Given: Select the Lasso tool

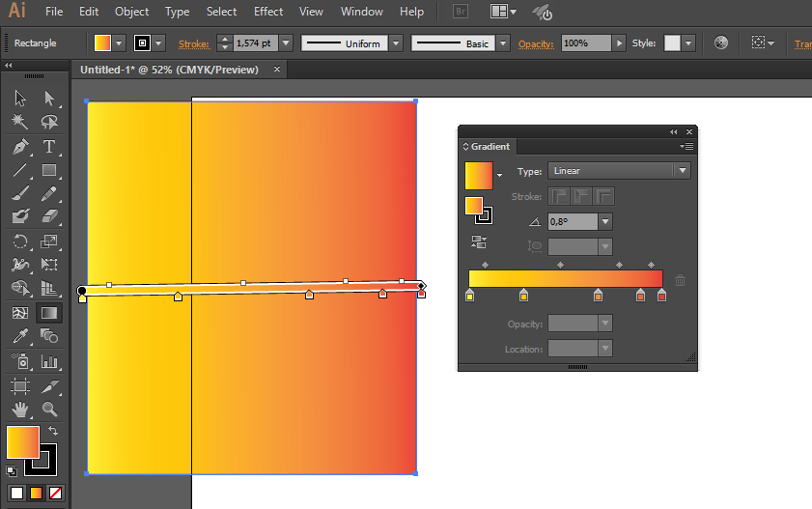Looking at the screenshot, I should (49, 122).
